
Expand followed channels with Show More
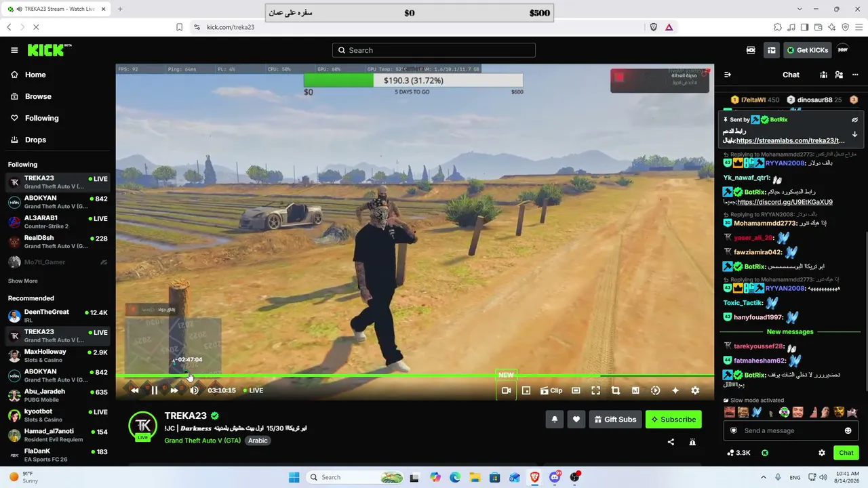coord(23,281)
